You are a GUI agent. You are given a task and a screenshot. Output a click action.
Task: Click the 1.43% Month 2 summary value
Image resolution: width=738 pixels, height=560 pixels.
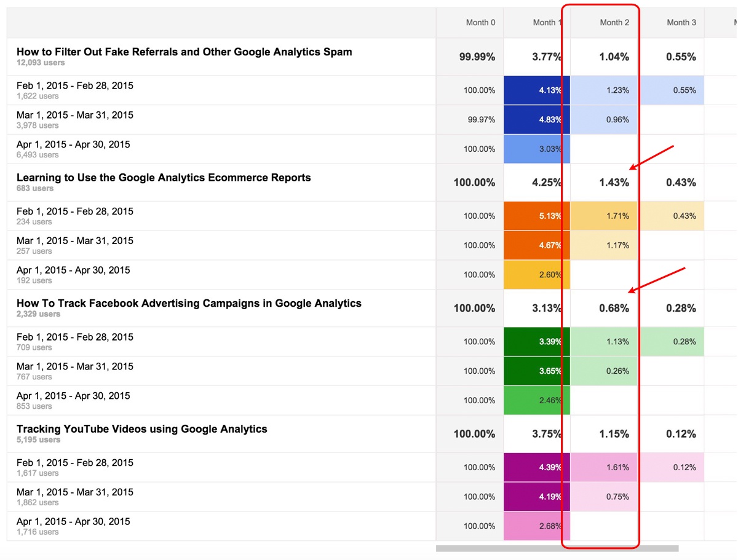(x=614, y=183)
